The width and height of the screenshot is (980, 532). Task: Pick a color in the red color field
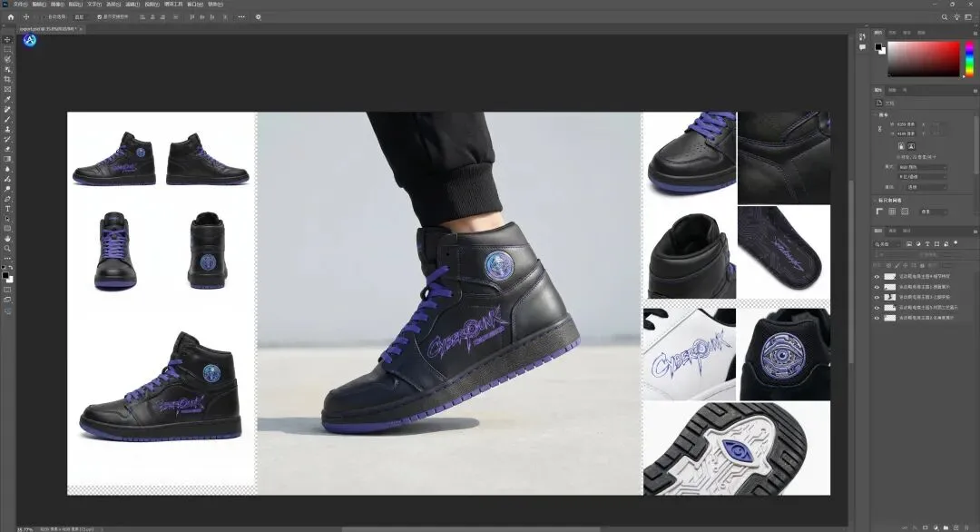(x=923, y=59)
